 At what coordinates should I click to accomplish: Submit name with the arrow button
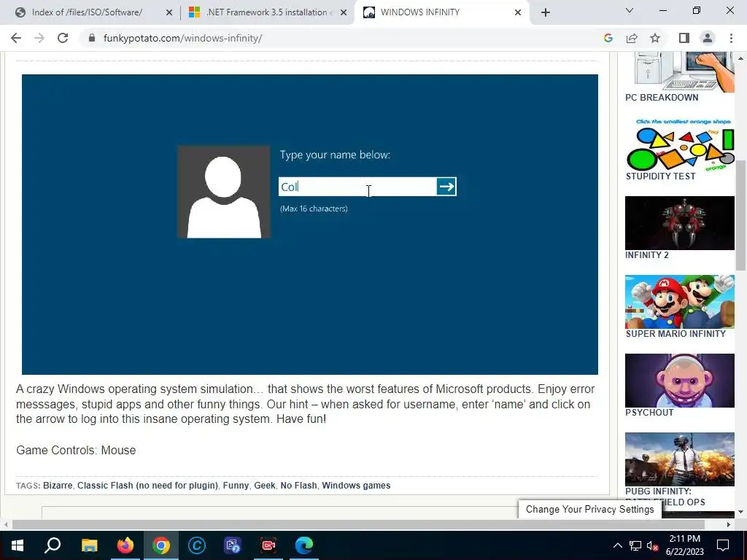coord(446,187)
